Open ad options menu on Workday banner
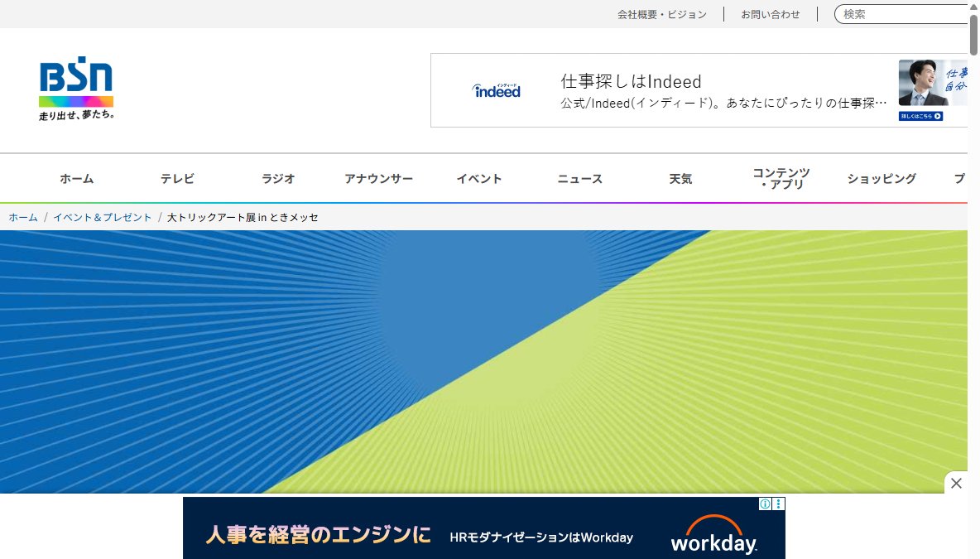The image size is (980, 559). (778, 504)
